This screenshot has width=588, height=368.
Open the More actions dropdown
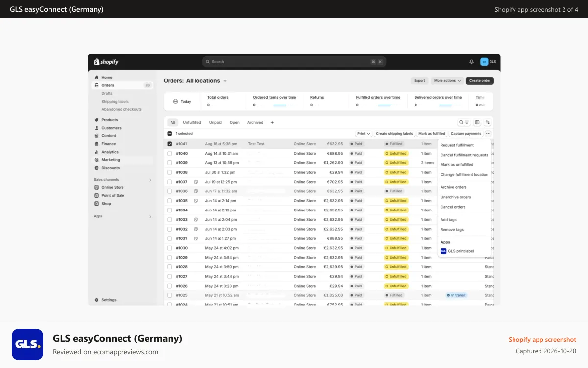point(447,81)
